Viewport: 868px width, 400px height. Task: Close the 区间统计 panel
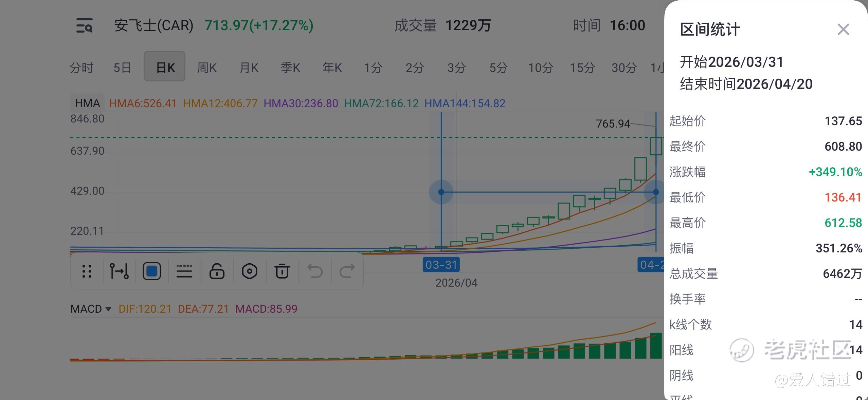[843, 30]
